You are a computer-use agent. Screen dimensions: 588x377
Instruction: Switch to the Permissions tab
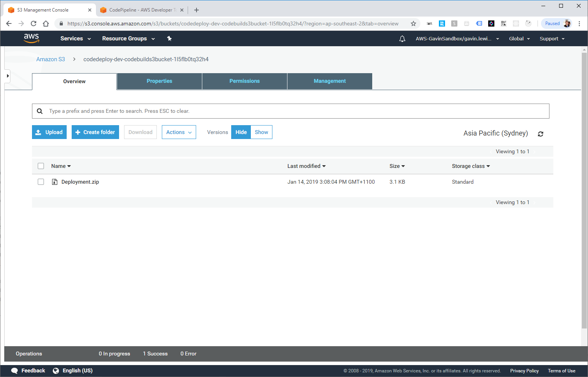[245, 81]
